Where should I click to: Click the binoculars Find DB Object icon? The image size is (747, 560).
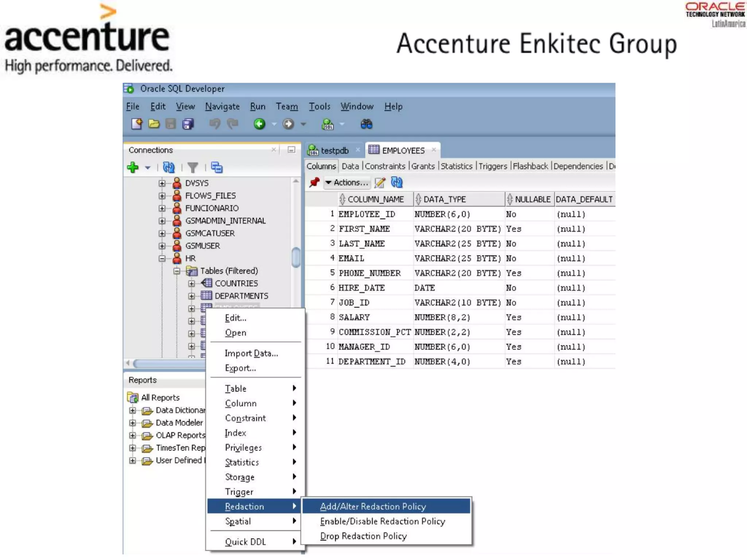tap(366, 124)
